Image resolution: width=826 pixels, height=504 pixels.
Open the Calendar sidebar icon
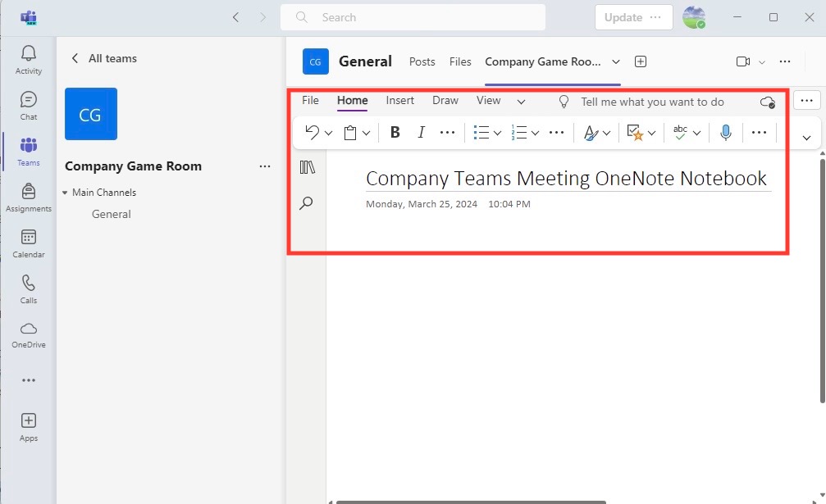click(x=29, y=243)
